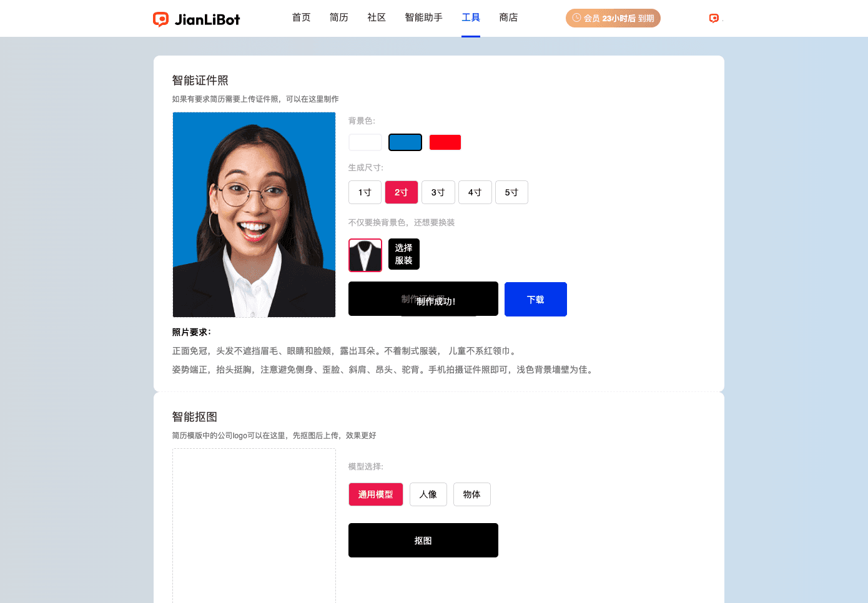This screenshot has height=603, width=868.
Task: Switch to the 智能助手 tab
Action: click(423, 17)
